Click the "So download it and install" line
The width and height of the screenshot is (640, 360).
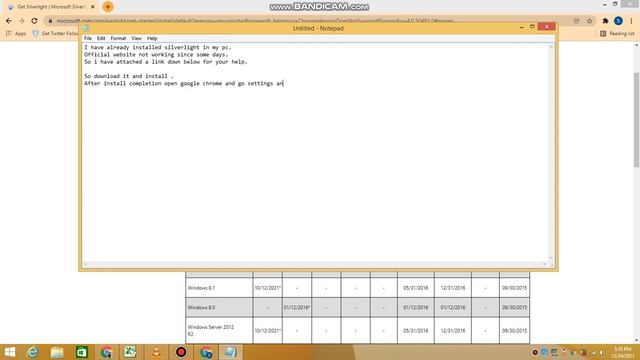[129, 76]
